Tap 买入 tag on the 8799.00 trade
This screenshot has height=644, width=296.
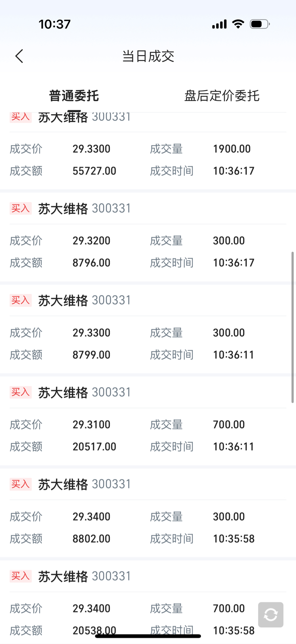[x=20, y=300]
